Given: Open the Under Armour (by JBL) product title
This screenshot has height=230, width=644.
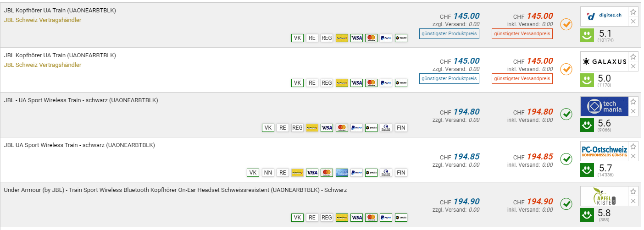Looking at the screenshot, I should coord(175,190).
